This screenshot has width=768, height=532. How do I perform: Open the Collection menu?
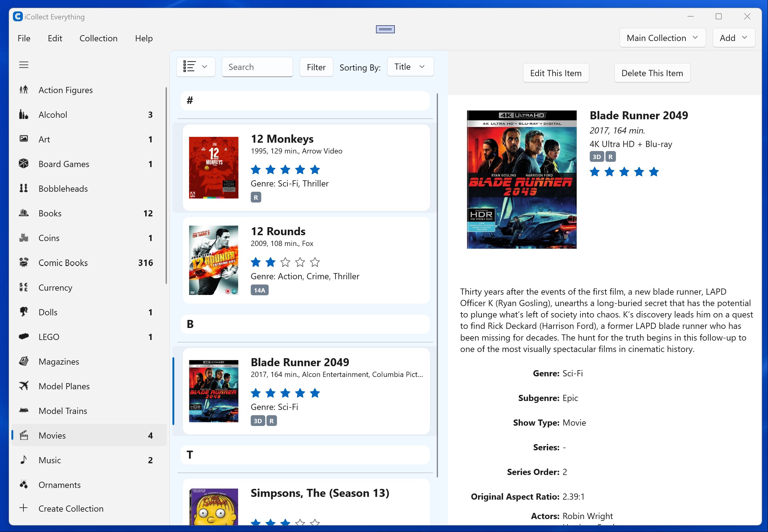pyautogui.click(x=98, y=38)
